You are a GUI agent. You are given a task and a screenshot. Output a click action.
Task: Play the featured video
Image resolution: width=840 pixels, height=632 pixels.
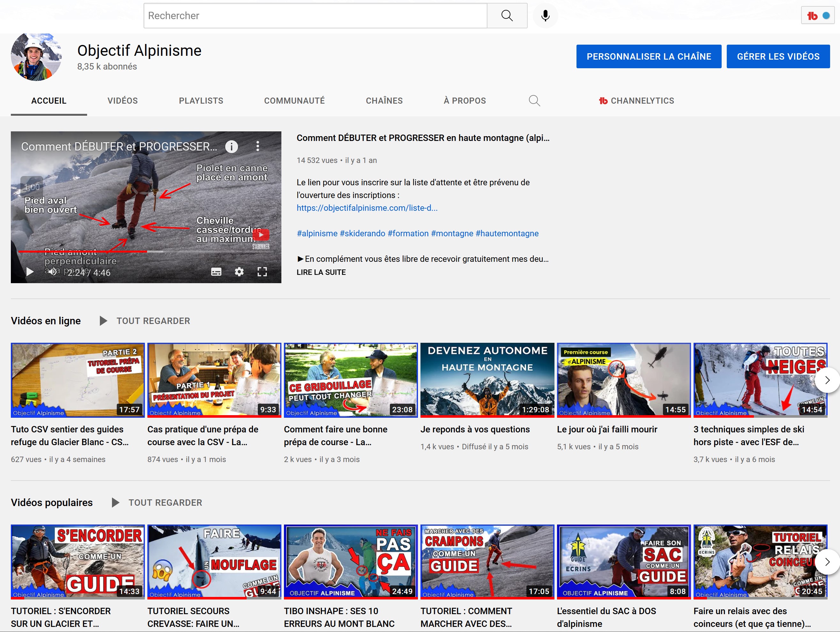pyautogui.click(x=30, y=272)
